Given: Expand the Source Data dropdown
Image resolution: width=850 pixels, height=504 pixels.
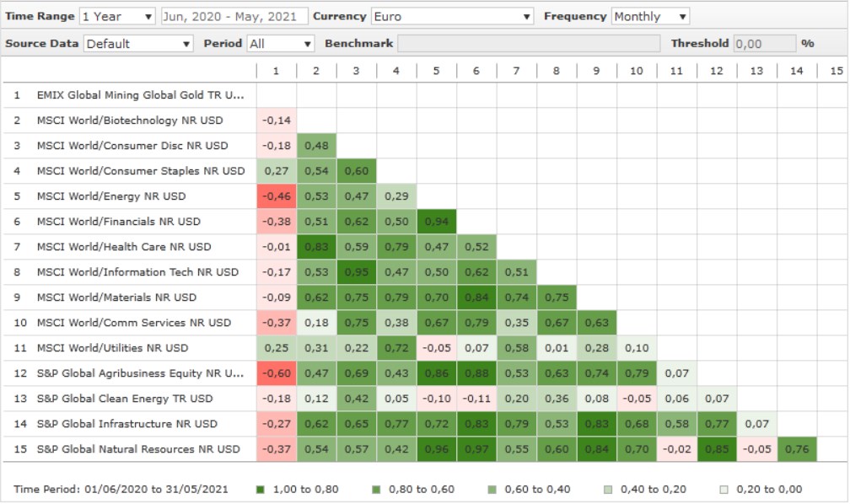Looking at the screenshot, I should [x=138, y=44].
